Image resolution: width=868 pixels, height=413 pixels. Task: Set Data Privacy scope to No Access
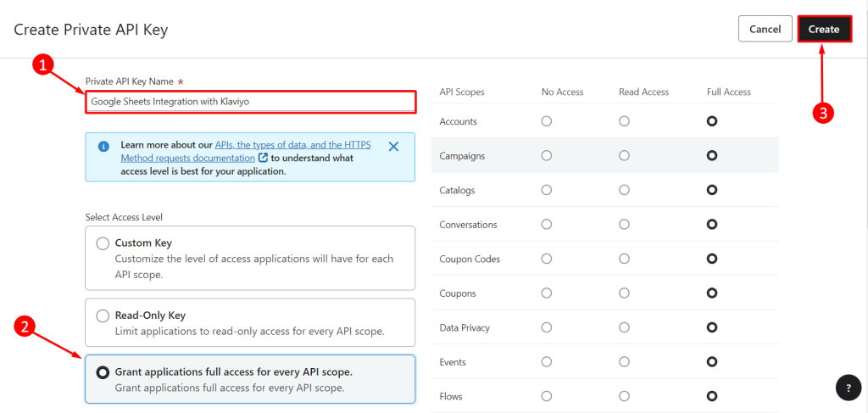pos(547,327)
